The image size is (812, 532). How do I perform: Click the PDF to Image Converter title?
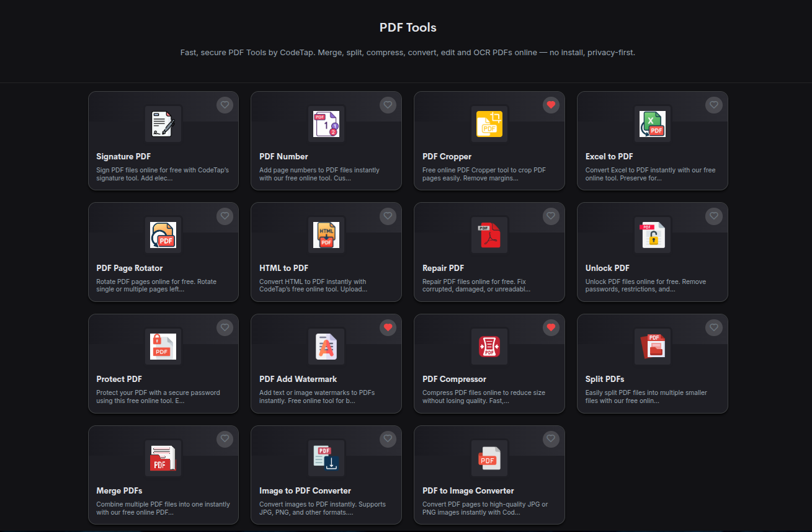pos(468,490)
